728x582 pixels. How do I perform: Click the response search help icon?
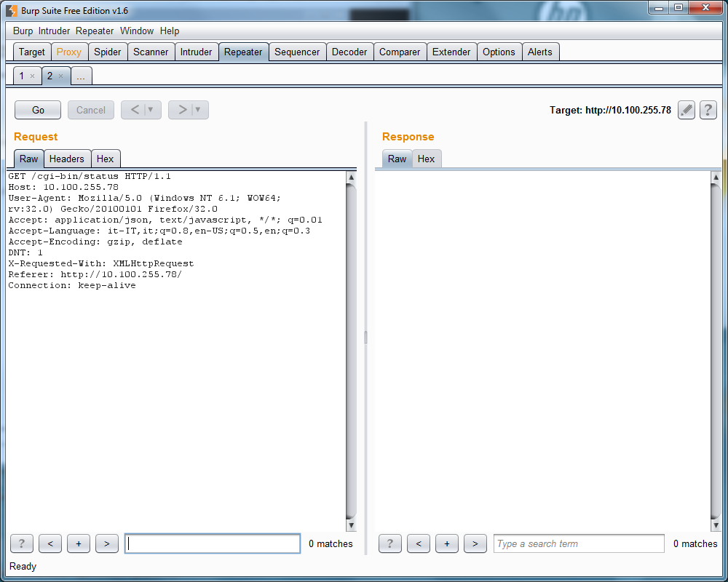point(390,543)
